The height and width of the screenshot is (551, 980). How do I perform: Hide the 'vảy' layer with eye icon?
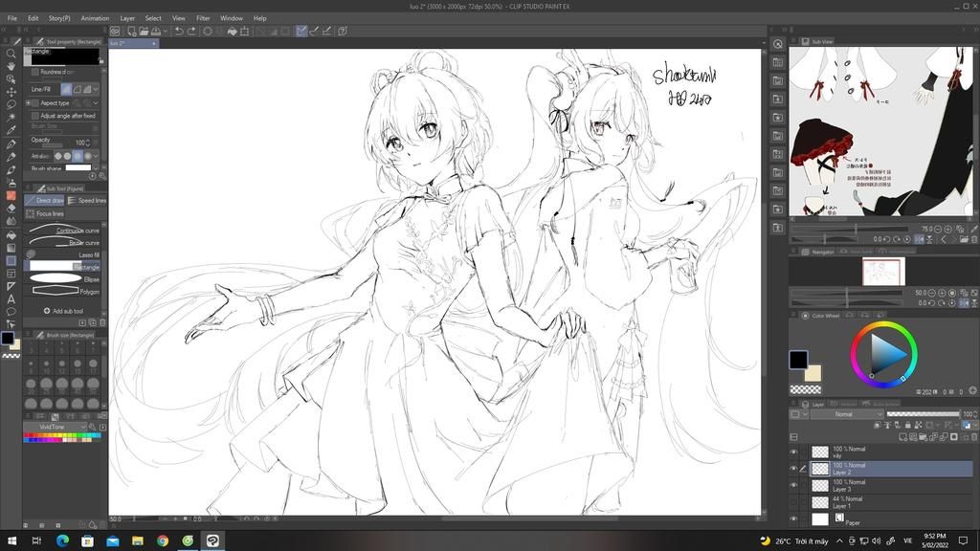click(793, 452)
